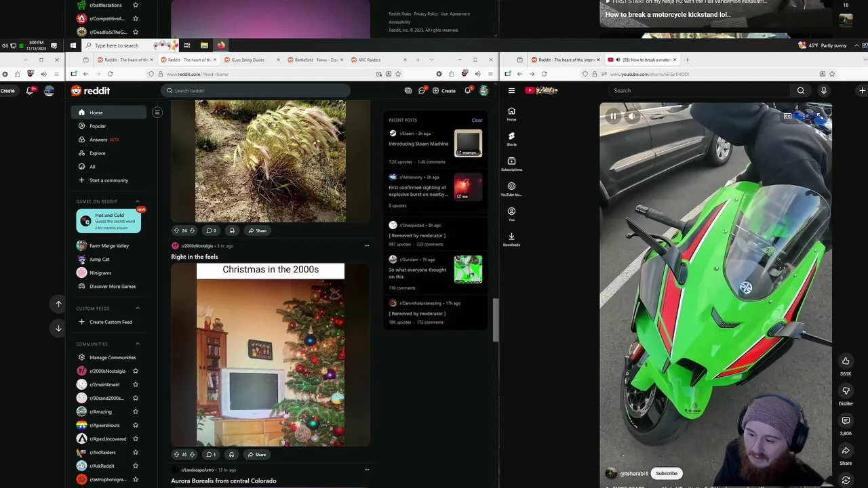
Task: Switch to the Guys Being Dudes tab
Action: coord(253,60)
